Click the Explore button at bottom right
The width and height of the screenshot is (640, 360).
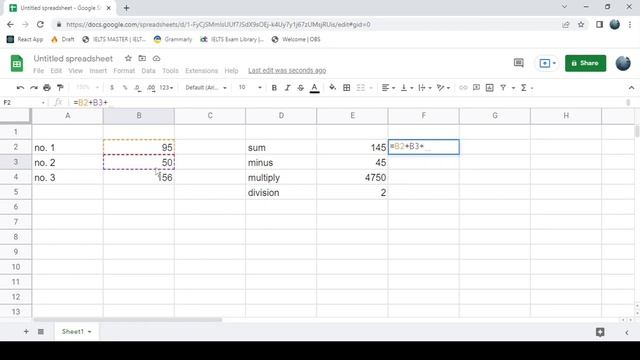pos(600,332)
